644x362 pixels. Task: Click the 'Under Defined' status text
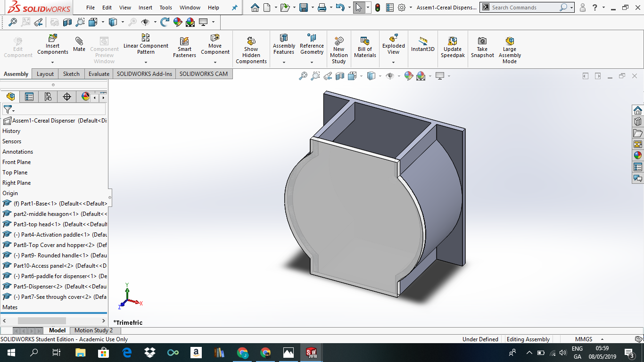click(x=480, y=339)
